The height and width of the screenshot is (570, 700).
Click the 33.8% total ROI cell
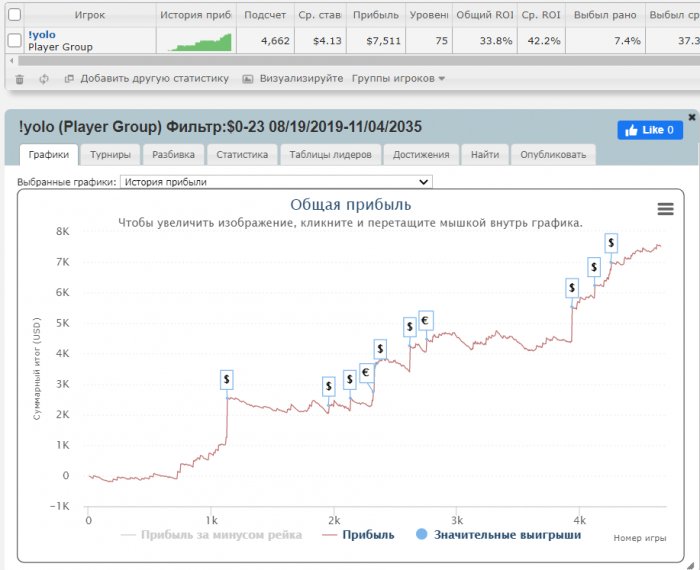click(x=485, y=41)
